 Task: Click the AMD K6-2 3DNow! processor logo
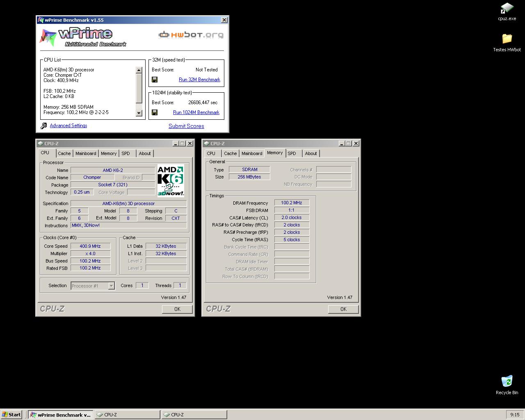(x=171, y=180)
